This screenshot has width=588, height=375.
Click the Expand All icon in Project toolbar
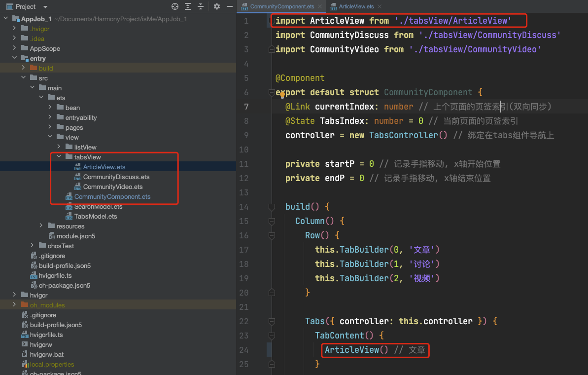pyautogui.click(x=188, y=6)
